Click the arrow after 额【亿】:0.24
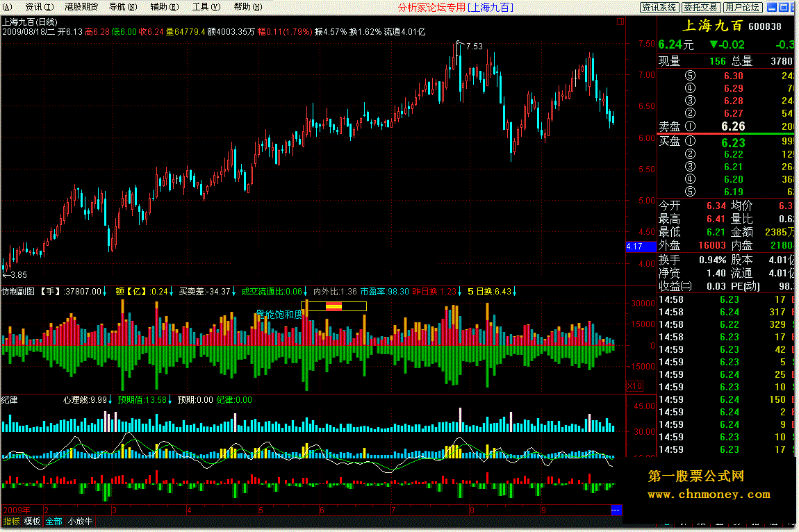Viewport: 799px width, 532px height. click(x=171, y=292)
